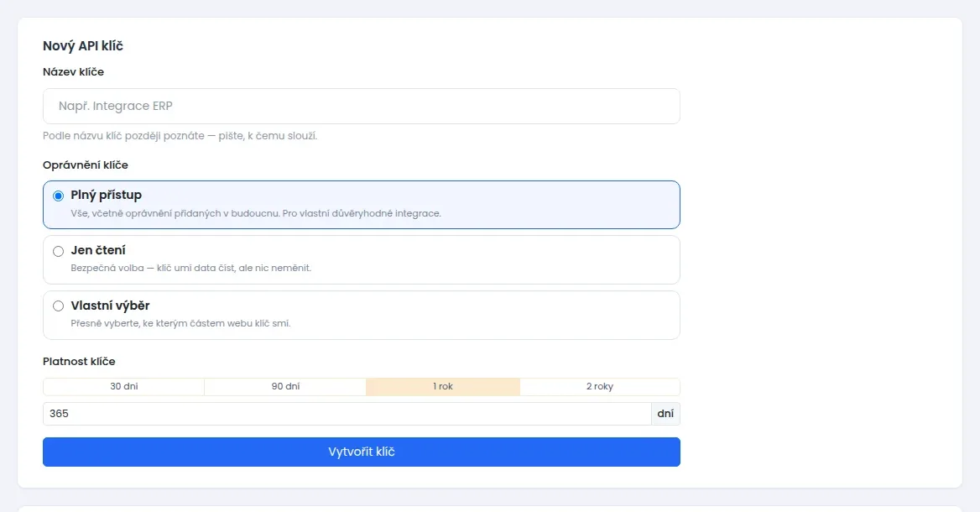Set validity to 30 dní
Viewport: 980px width, 512px height.
tap(123, 386)
